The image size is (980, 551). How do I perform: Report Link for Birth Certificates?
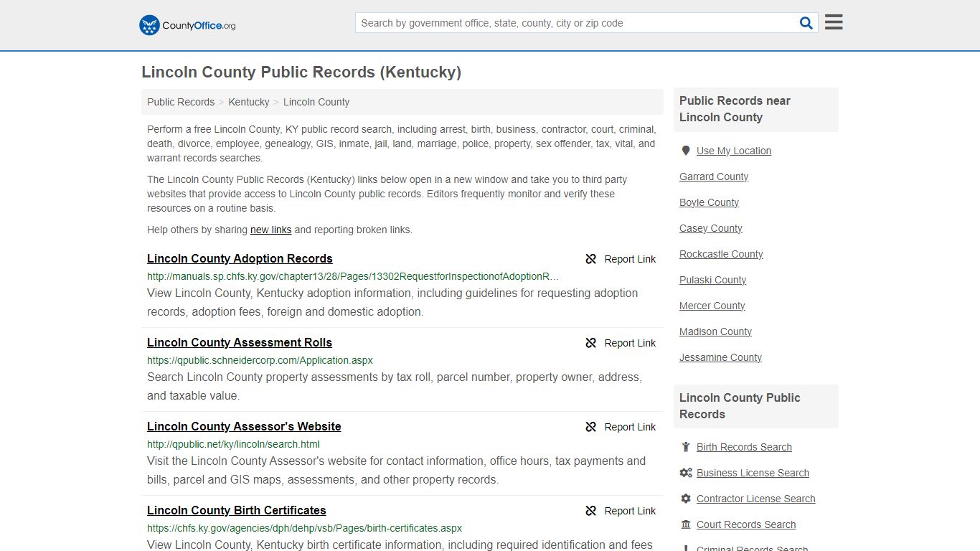point(630,511)
